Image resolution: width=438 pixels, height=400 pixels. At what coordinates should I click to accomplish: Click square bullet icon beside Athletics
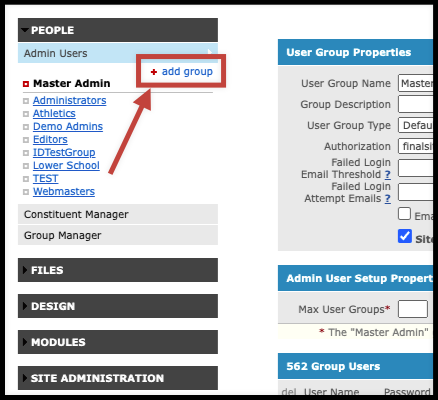pos(26,114)
